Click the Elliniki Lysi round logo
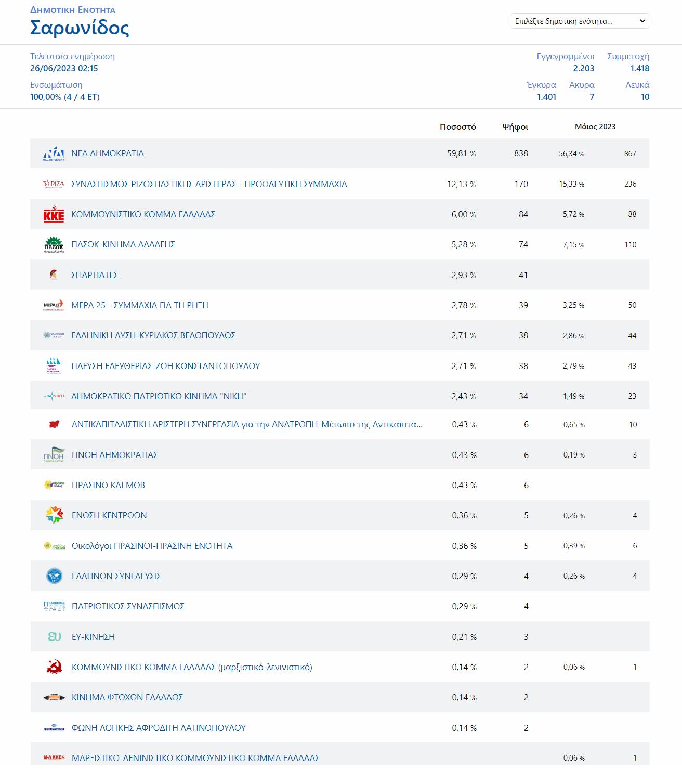 point(54,335)
